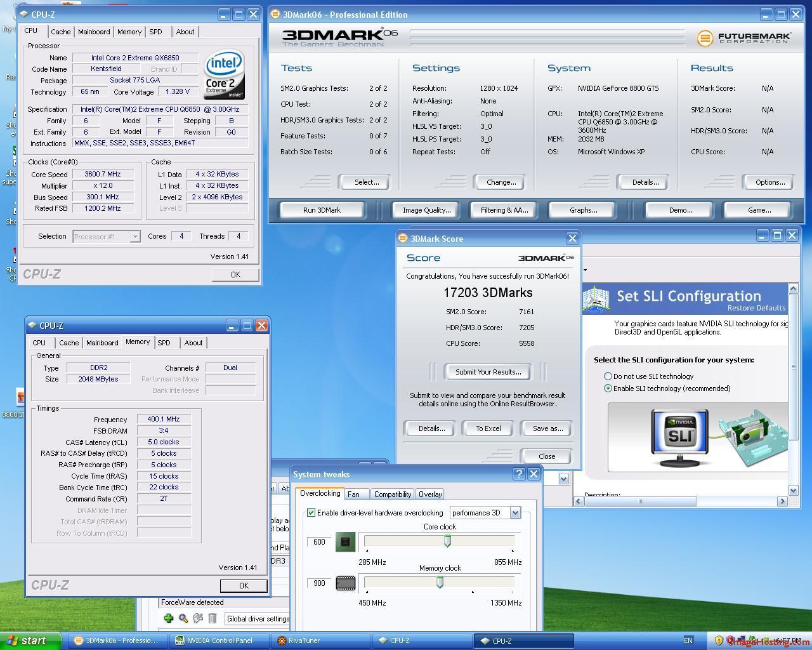
Task: Click the Close button in score window
Action: [x=547, y=456]
